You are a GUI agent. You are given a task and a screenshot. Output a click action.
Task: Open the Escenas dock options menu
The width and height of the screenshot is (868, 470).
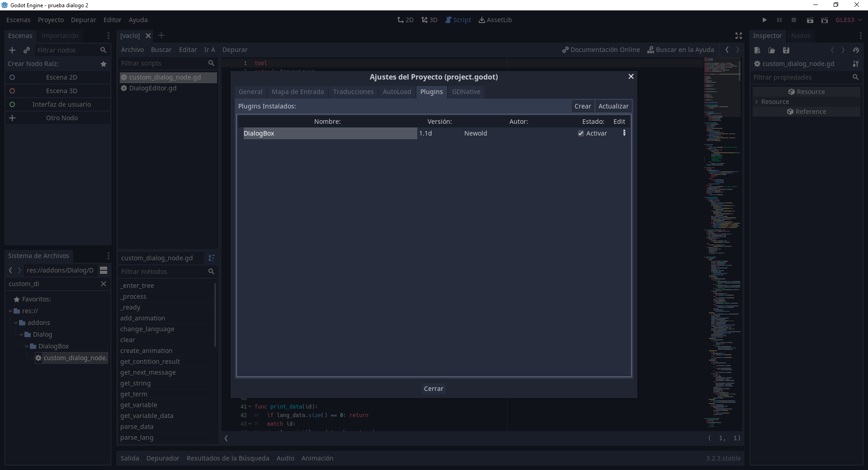click(x=108, y=36)
